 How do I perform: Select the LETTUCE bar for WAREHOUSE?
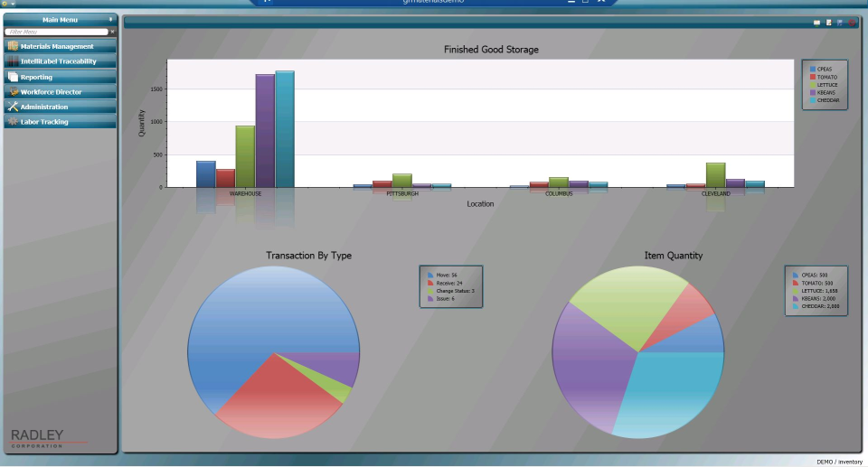click(x=245, y=156)
